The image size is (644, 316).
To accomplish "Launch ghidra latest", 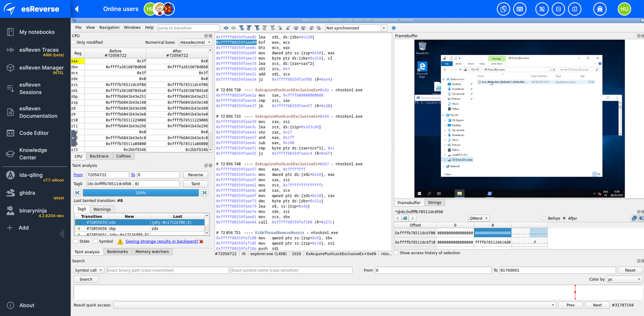I will [35, 194].
